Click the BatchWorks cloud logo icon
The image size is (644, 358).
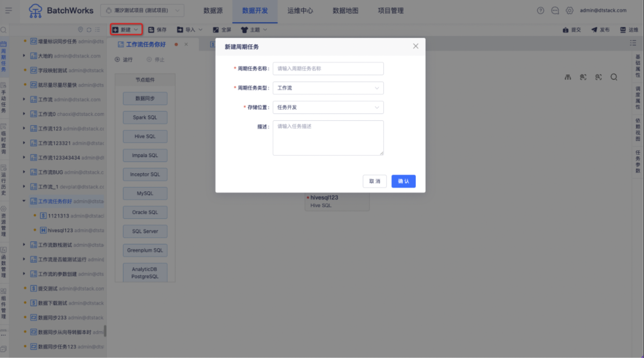point(35,11)
